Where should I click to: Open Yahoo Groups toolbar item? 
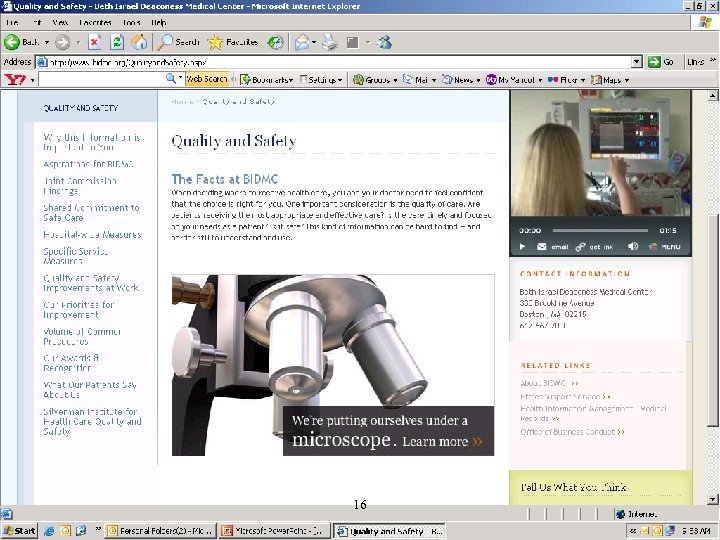pyautogui.click(x=375, y=79)
